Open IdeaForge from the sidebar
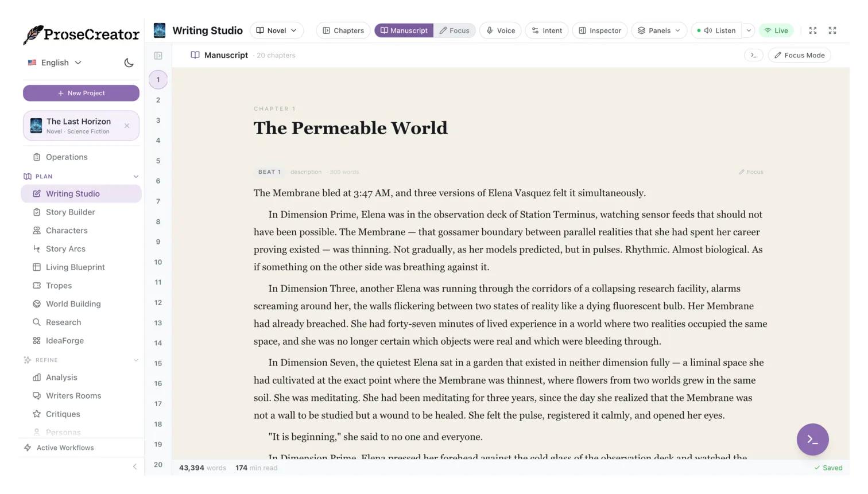 tap(64, 340)
